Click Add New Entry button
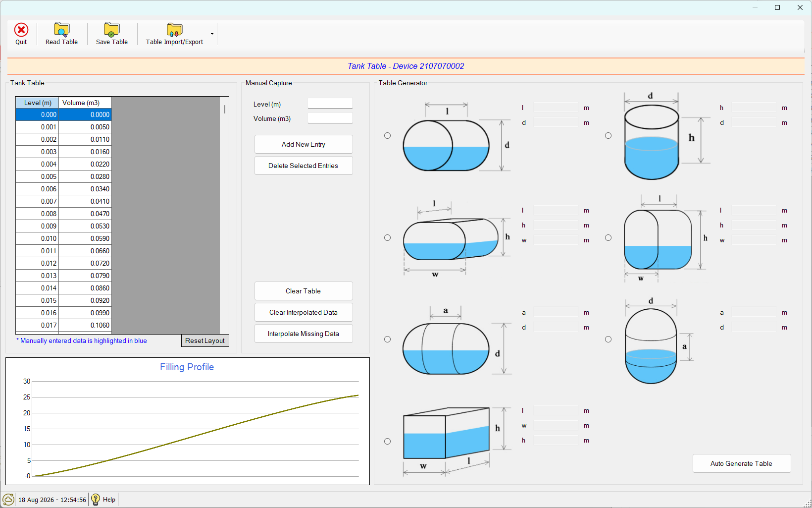Image resolution: width=812 pixels, height=508 pixels. coord(304,144)
